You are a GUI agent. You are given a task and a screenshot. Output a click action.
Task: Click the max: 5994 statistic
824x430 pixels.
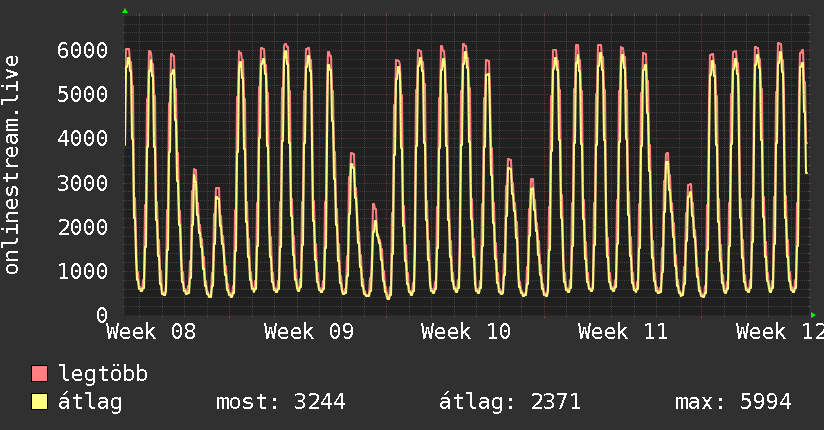733,403
